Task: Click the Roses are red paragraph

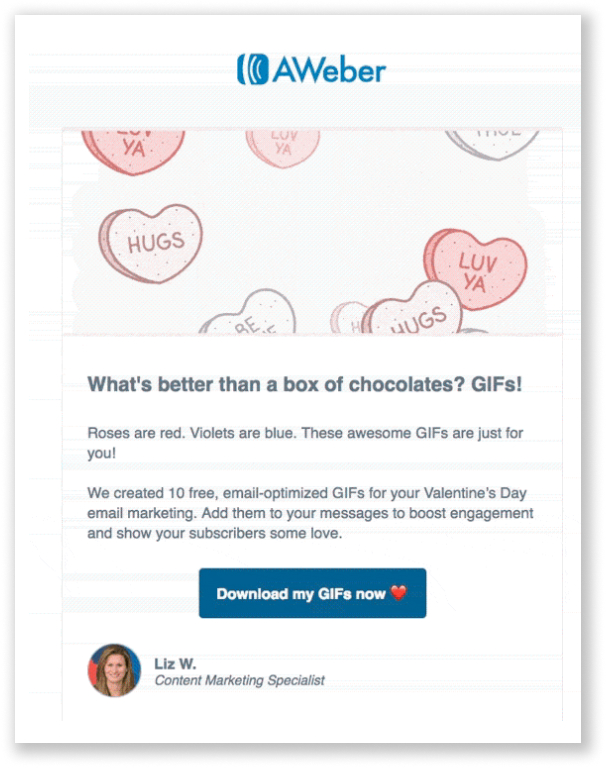Action: pyautogui.click(x=305, y=443)
